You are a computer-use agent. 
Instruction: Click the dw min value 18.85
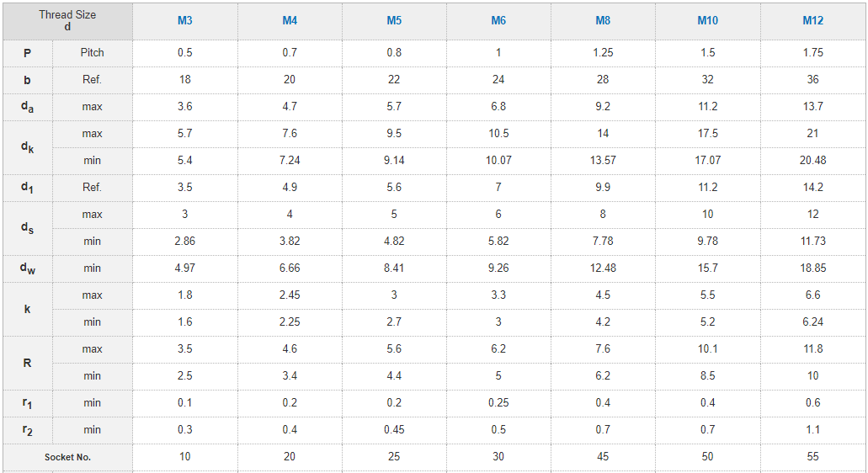pyautogui.click(x=812, y=268)
